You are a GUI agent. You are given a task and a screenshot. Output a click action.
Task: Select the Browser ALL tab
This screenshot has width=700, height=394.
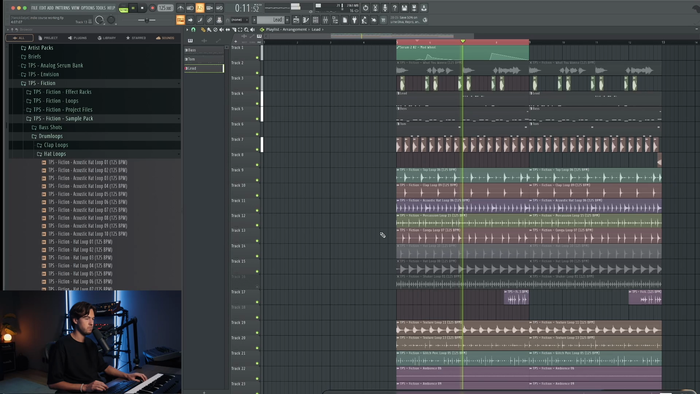19,38
